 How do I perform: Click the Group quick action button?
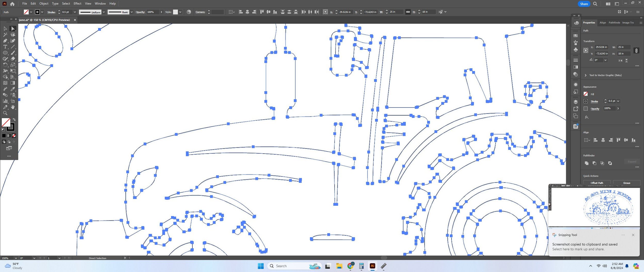coord(626,183)
